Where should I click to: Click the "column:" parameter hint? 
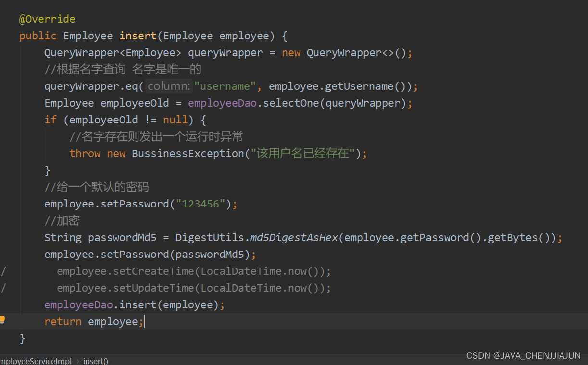(168, 86)
